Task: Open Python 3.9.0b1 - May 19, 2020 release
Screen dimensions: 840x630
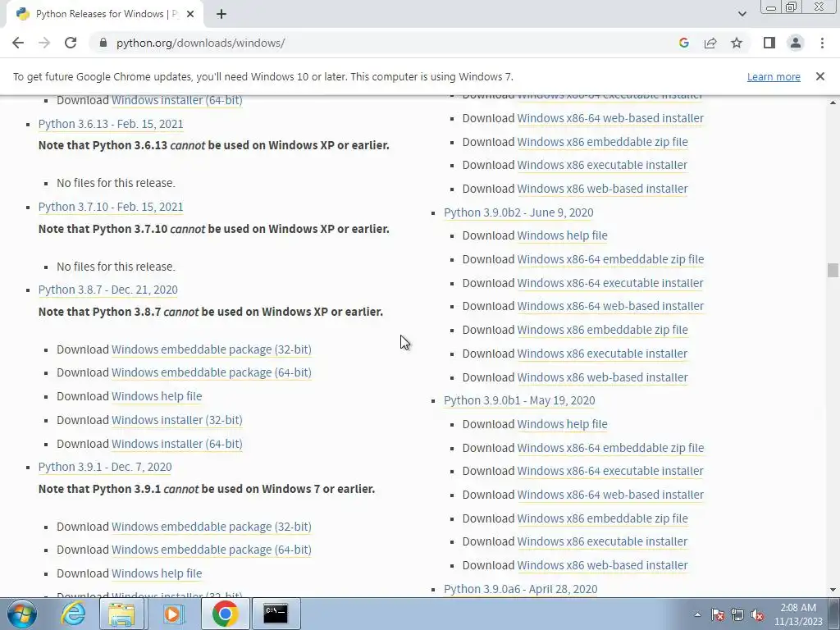Action: pos(519,400)
